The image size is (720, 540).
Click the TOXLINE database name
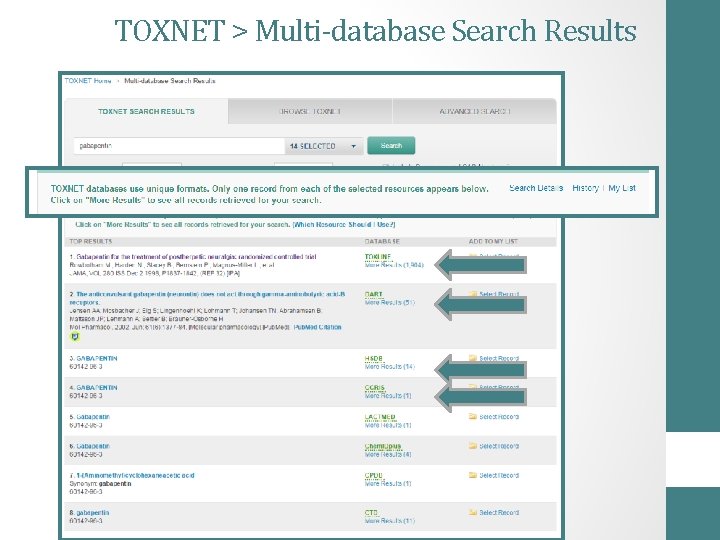pos(378,257)
